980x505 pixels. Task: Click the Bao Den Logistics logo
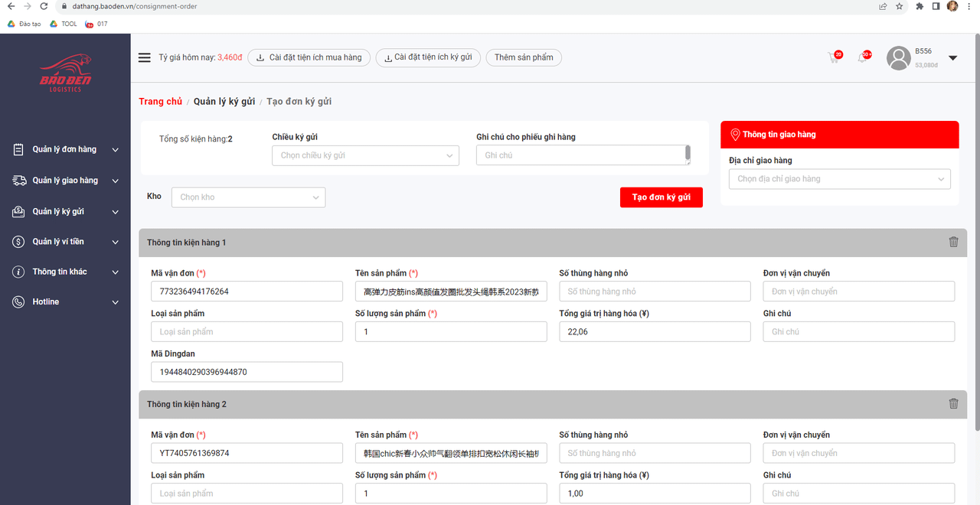[x=65, y=73]
